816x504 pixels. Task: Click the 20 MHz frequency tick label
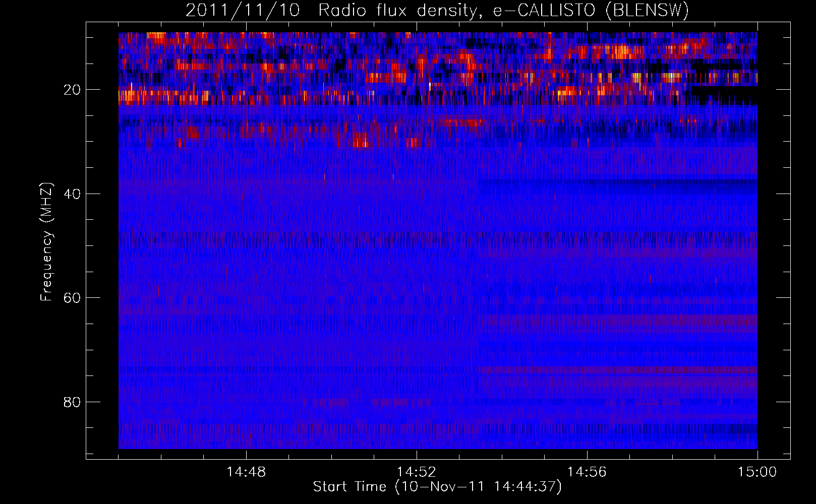[72, 90]
